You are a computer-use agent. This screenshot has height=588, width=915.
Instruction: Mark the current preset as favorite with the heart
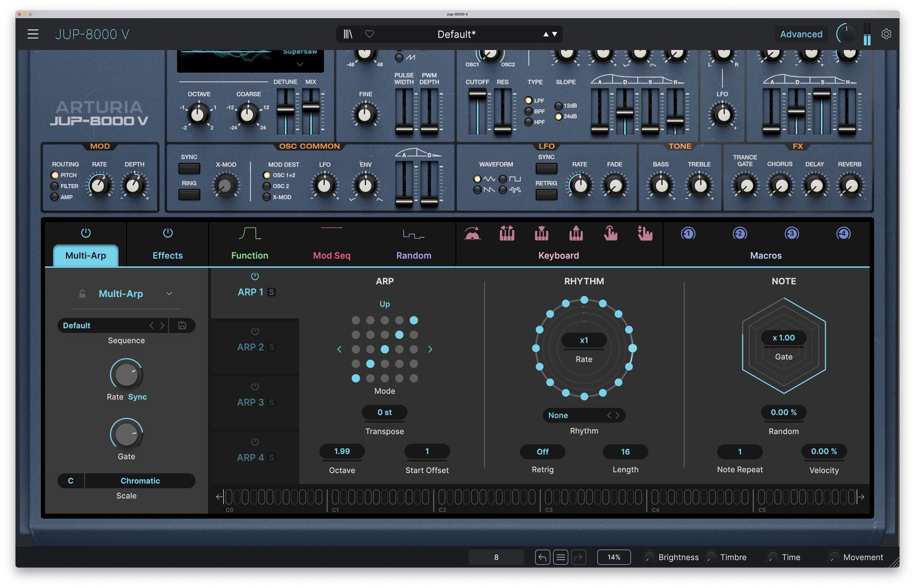click(x=369, y=33)
